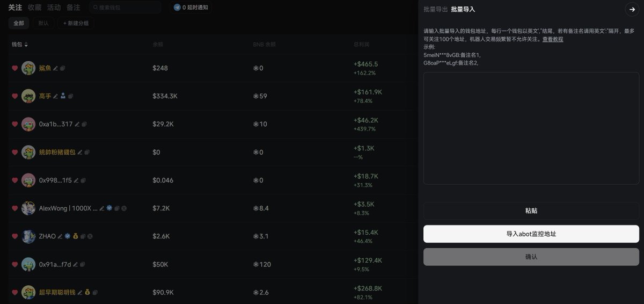Image resolution: width=644 pixels, height=304 pixels.
Task: Open wallet named 高手
Action: pos(45,96)
